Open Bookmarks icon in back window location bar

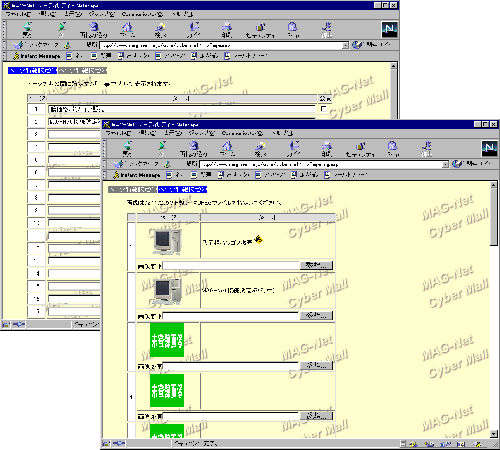tap(19, 45)
